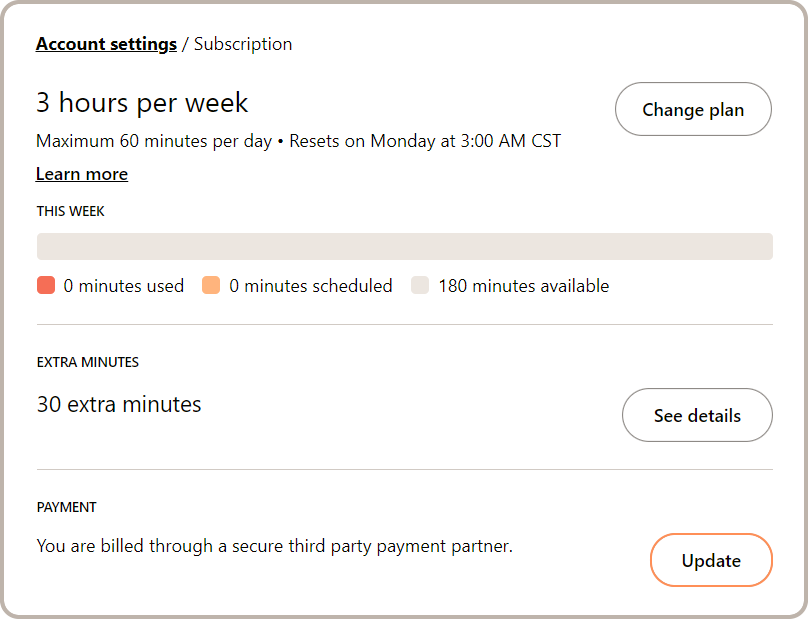
Task: Click the third party payment partner text
Action: click(x=274, y=546)
